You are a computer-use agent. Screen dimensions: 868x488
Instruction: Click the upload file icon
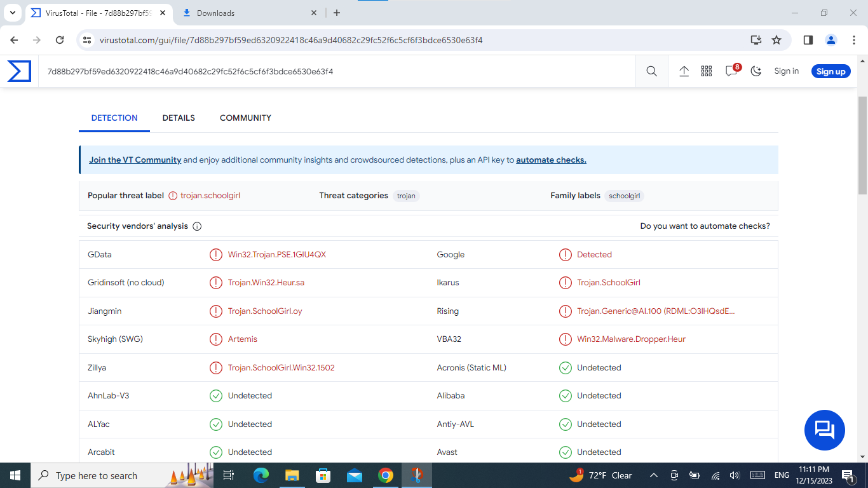684,71
